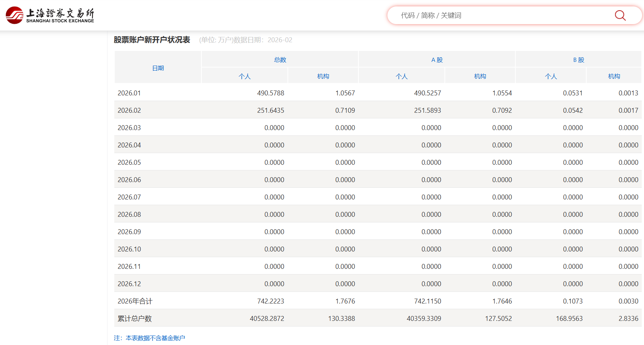
Task: Click the cumulative total value 40528.2872
Action: pyautogui.click(x=267, y=319)
